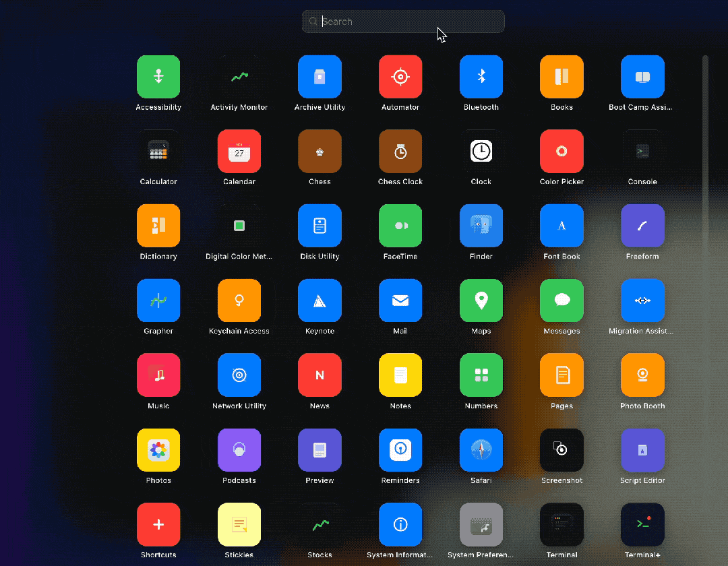Open Disk Utility
Screen dimensions: 728x566
point(320,226)
